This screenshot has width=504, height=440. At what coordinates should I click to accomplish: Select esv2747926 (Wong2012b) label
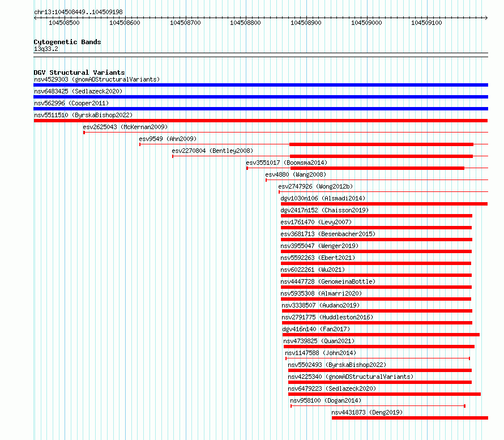315,186
